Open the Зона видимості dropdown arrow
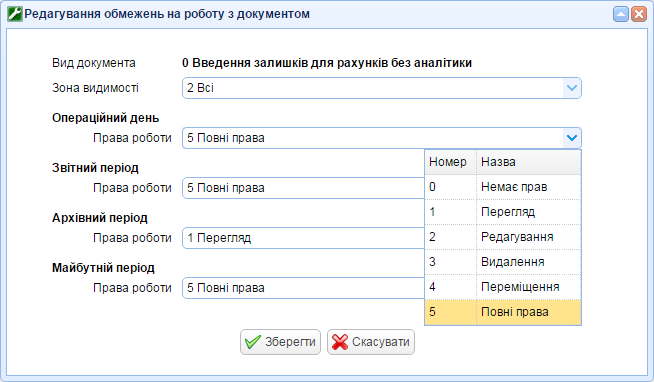 [571, 88]
